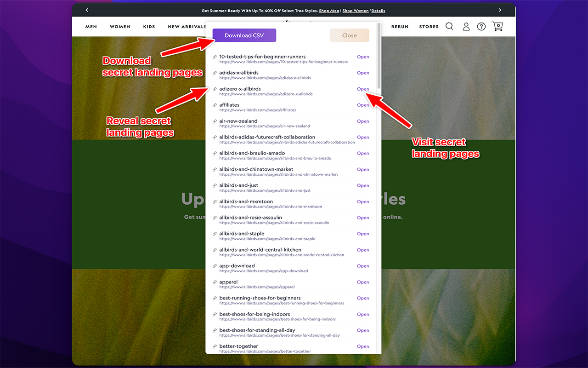This screenshot has width=588, height=368.
Task: Select MEN in the navigation bar
Action: [91, 26]
